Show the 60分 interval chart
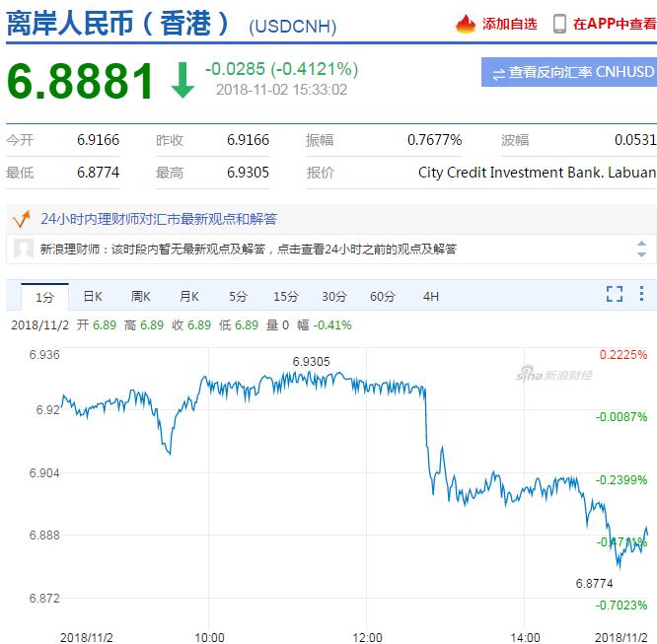The width and height of the screenshot is (657, 644). coord(383,296)
